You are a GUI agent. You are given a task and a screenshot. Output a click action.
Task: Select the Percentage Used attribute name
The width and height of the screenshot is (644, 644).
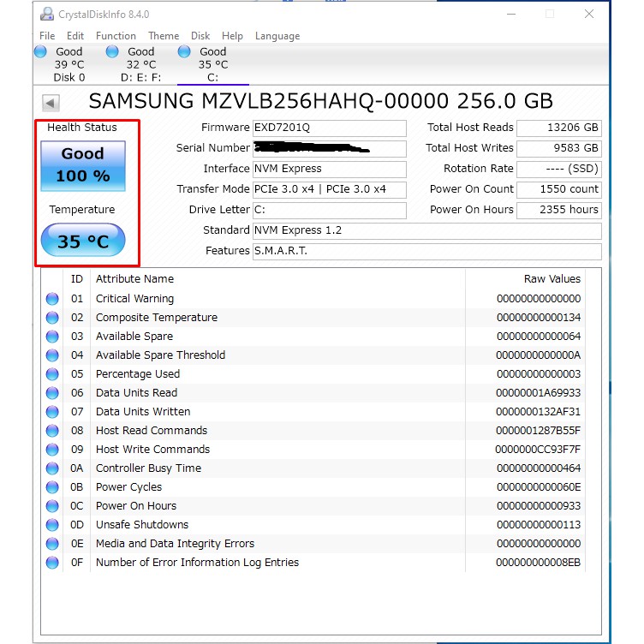pyautogui.click(x=138, y=374)
